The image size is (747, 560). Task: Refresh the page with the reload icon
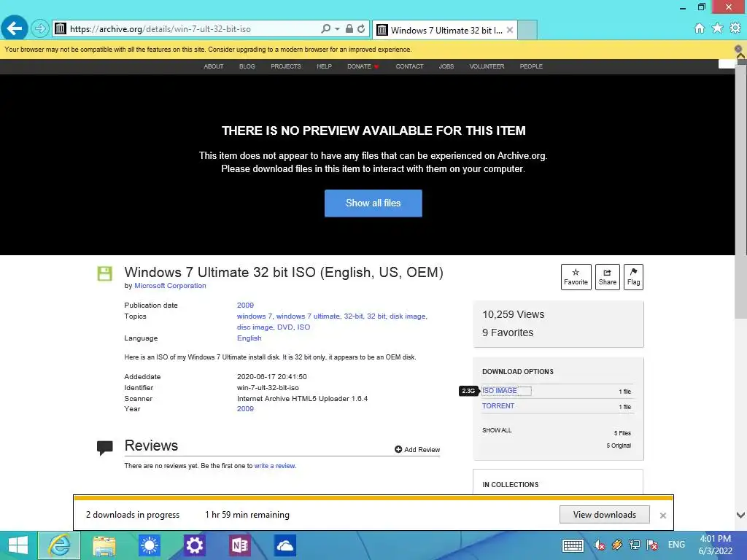click(362, 28)
